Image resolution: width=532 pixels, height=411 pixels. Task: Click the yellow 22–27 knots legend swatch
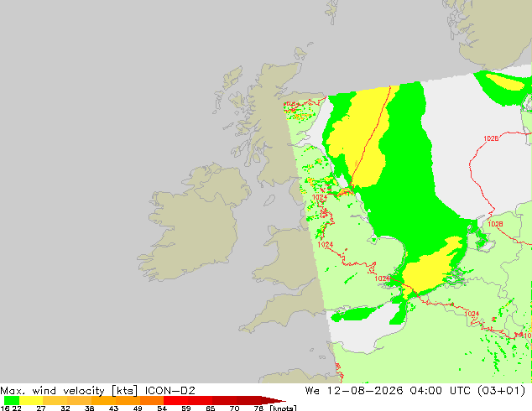coord(31,400)
